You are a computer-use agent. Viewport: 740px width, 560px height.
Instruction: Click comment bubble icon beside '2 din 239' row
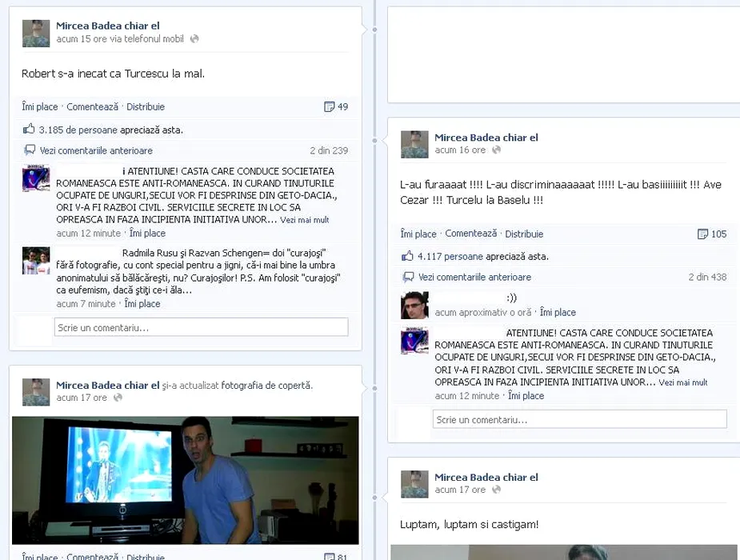tap(30, 150)
